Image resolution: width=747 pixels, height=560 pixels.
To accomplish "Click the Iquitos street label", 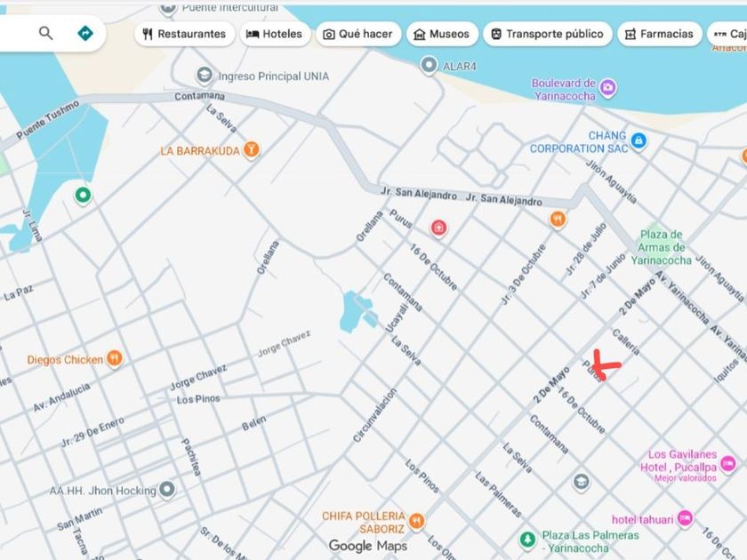I will (726, 371).
